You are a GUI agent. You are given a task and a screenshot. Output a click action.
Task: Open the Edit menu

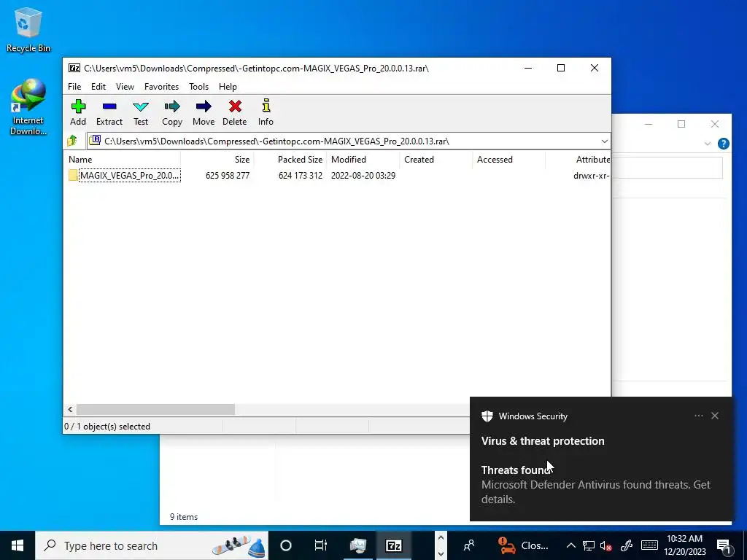pos(98,87)
